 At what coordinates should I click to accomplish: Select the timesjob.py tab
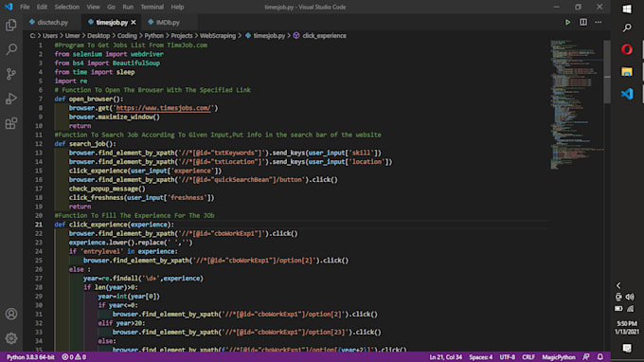(112, 22)
